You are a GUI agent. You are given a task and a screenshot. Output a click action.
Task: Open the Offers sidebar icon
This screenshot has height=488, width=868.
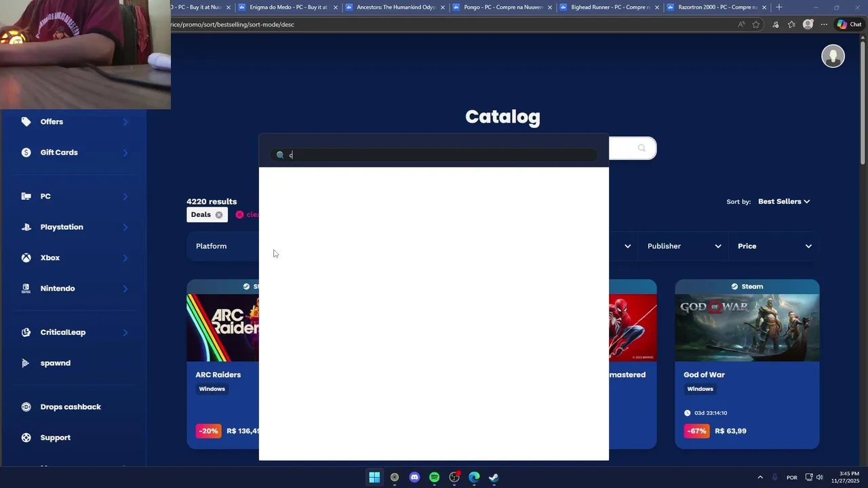click(26, 122)
